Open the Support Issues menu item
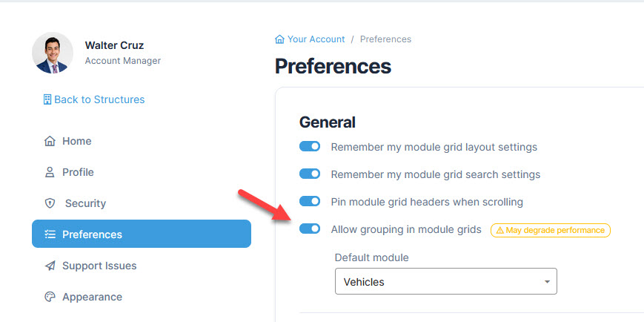This screenshot has height=322, width=644. pos(142,266)
